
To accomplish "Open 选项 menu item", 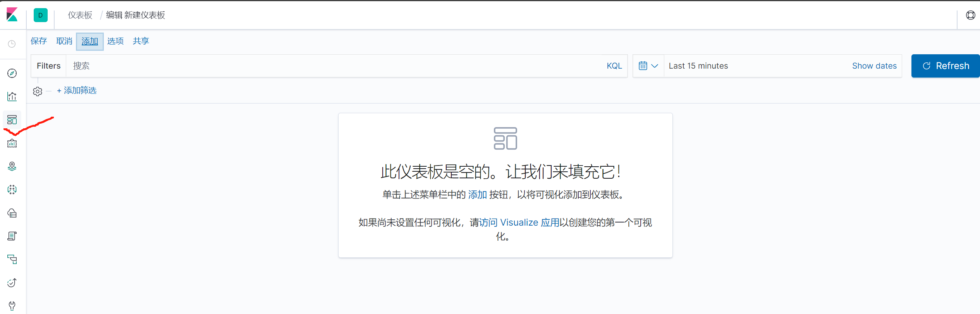I will click(115, 41).
